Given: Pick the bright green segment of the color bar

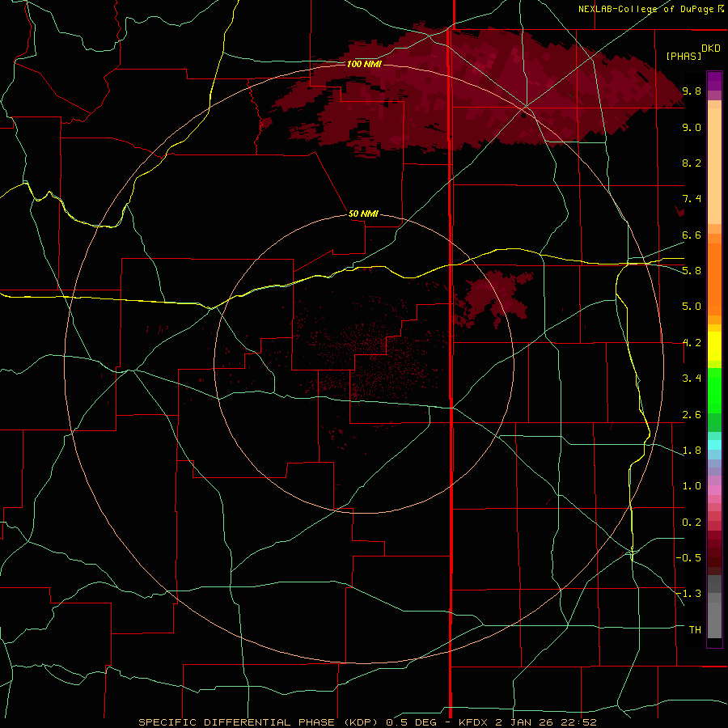Looking at the screenshot, I should coord(714,391).
